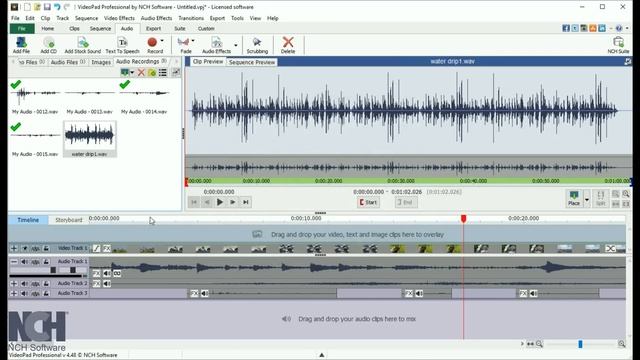Click the help question mark icon
Image resolution: width=640 pixels, height=360 pixels.
[619, 28]
